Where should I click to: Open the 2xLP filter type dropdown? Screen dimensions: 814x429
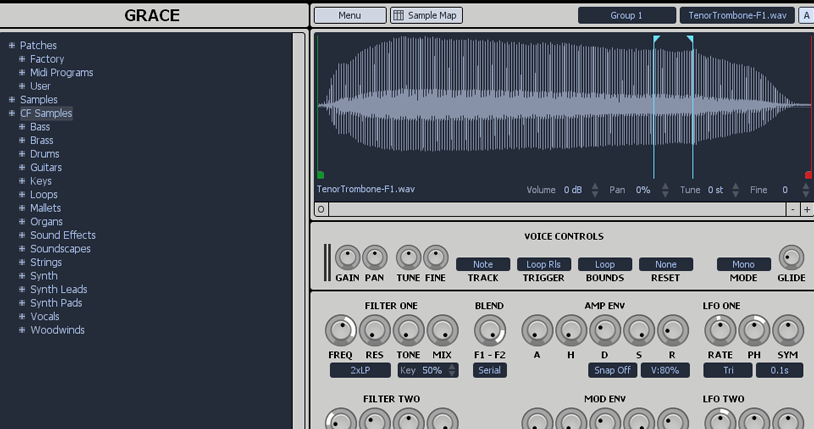click(x=359, y=370)
